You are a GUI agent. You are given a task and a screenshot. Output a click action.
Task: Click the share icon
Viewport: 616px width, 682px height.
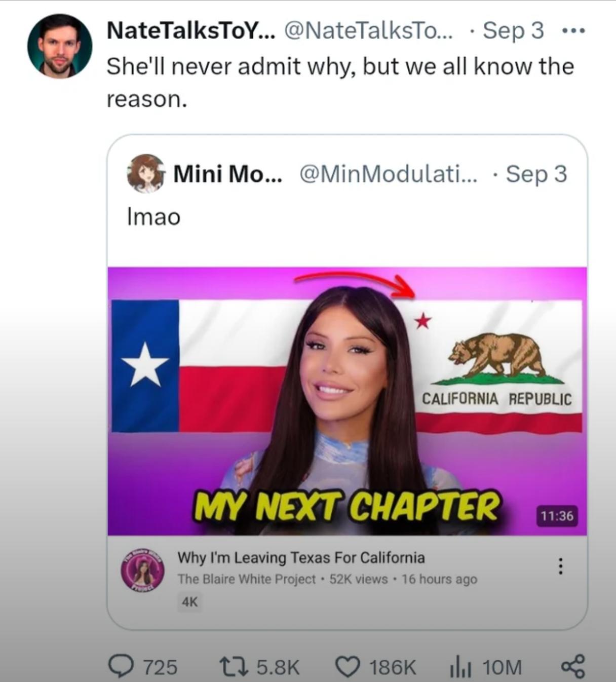tap(573, 666)
